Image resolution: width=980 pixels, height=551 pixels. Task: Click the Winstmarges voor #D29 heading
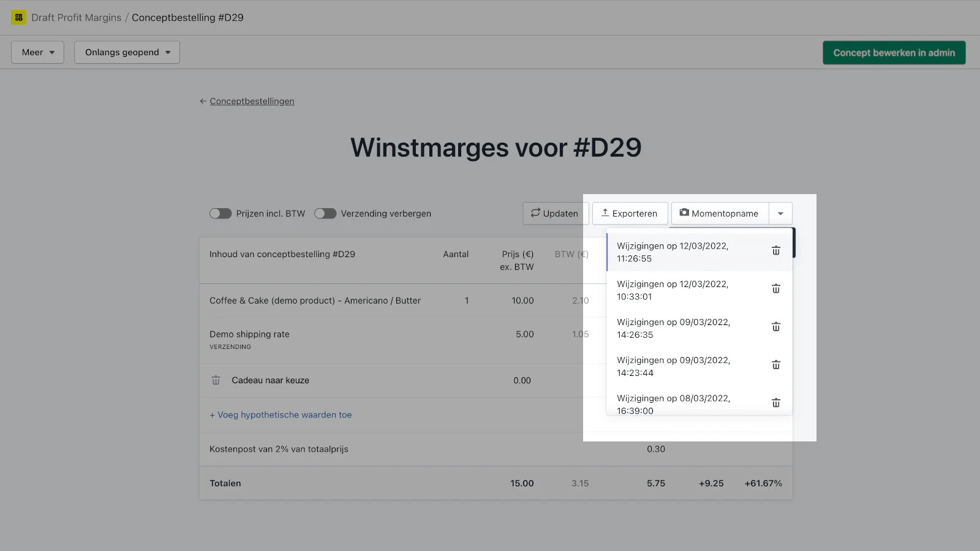click(496, 148)
